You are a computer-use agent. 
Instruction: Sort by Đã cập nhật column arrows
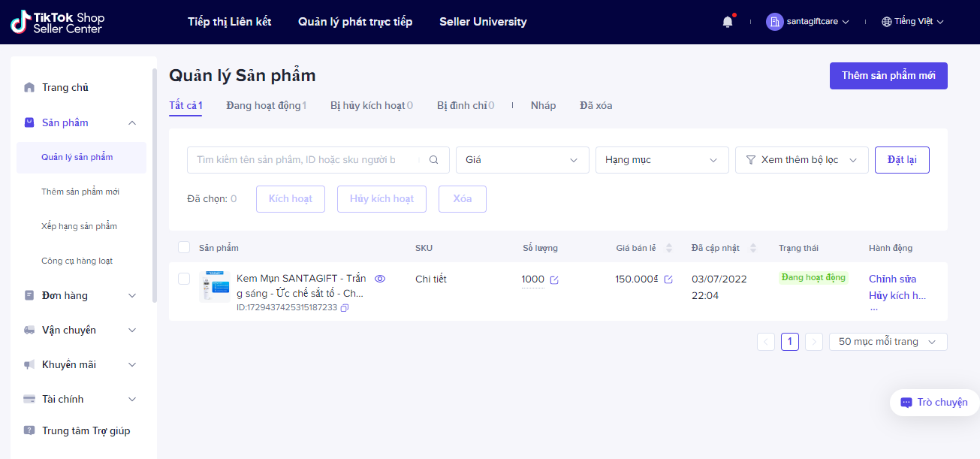tap(753, 248)
